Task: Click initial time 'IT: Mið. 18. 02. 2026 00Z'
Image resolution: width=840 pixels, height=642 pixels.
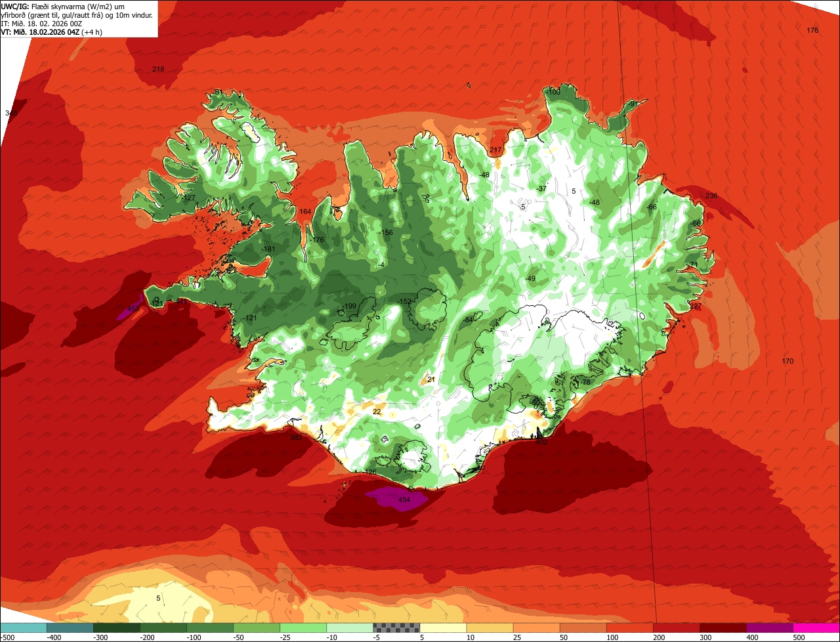Action: pyautogui.click(x=41, y=22)
